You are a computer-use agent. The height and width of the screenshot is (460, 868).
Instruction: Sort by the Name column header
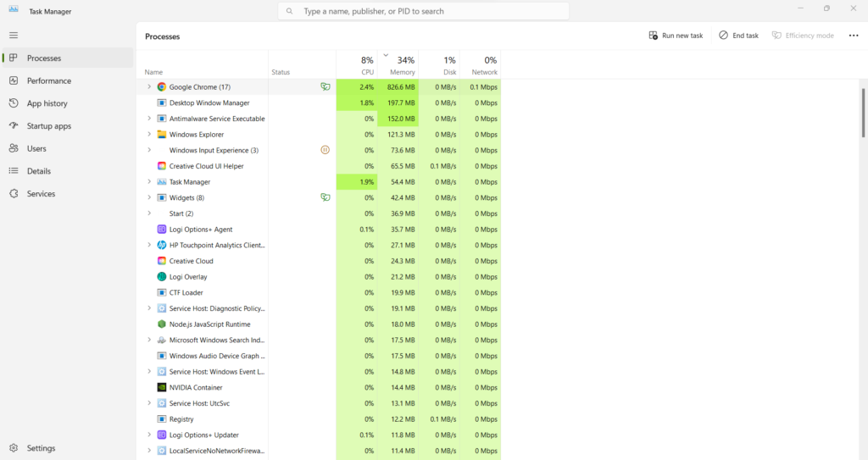[202, 64]
